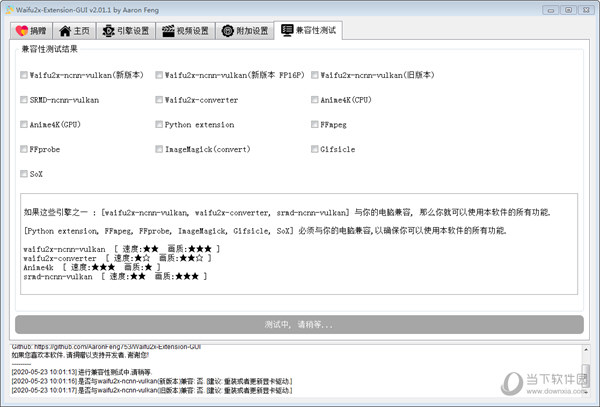Screen dimensions: 600x407
Task: Click the house icon on the home tab
Action: [65, 31]
